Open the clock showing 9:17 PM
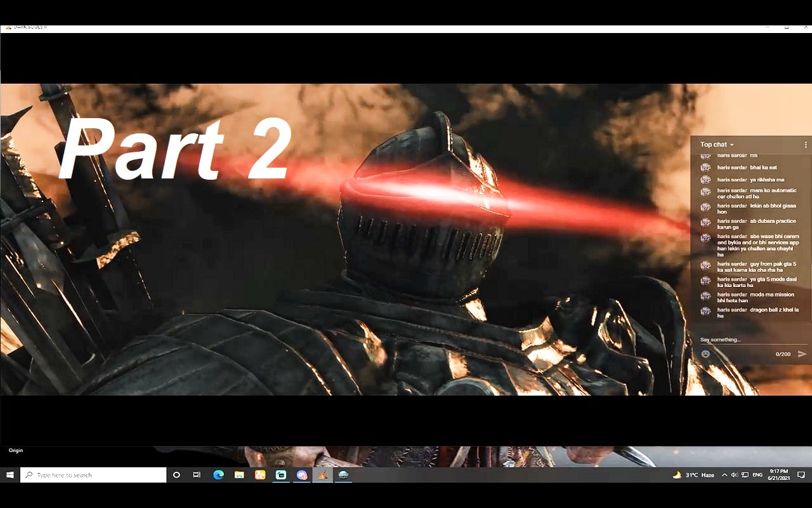 pos(778,475)
